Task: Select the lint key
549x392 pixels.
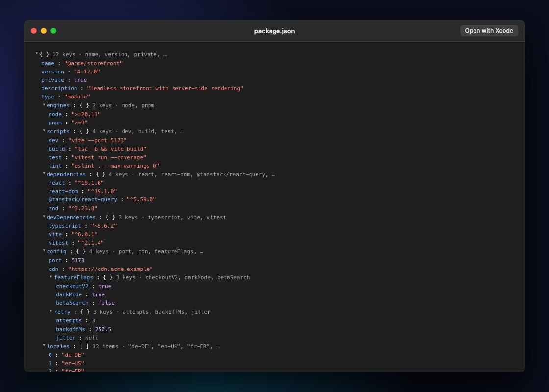Action: coord(55,166)
